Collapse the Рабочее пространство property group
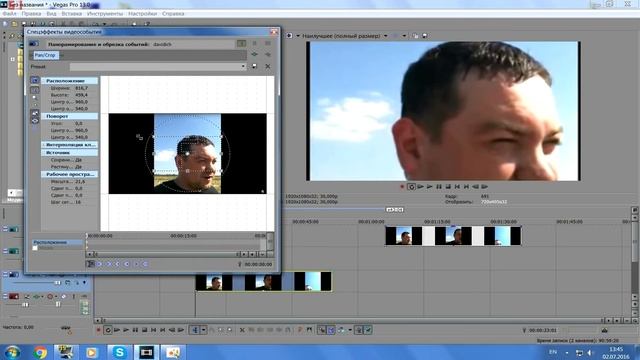This screenshot has width=640, height=360. (70, 174)
